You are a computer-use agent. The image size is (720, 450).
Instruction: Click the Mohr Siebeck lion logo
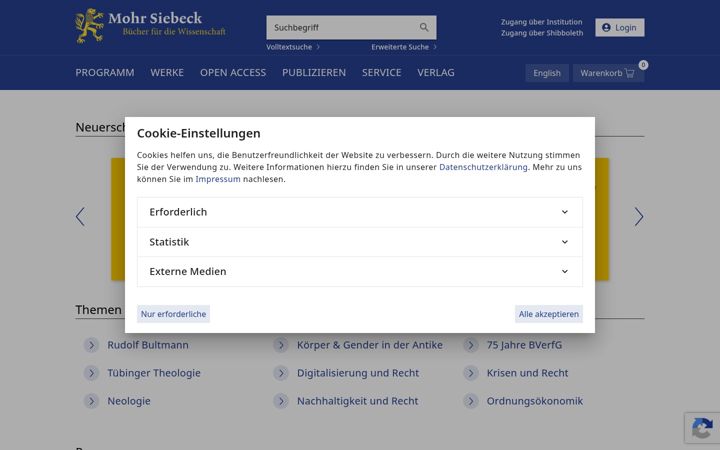[90, 26]
